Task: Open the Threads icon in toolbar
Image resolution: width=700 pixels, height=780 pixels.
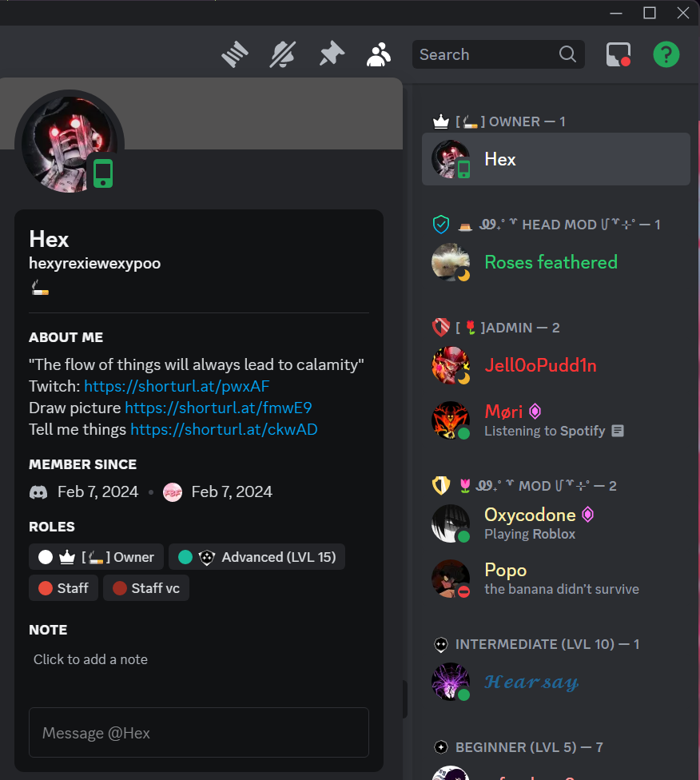Action: [235, 54]
